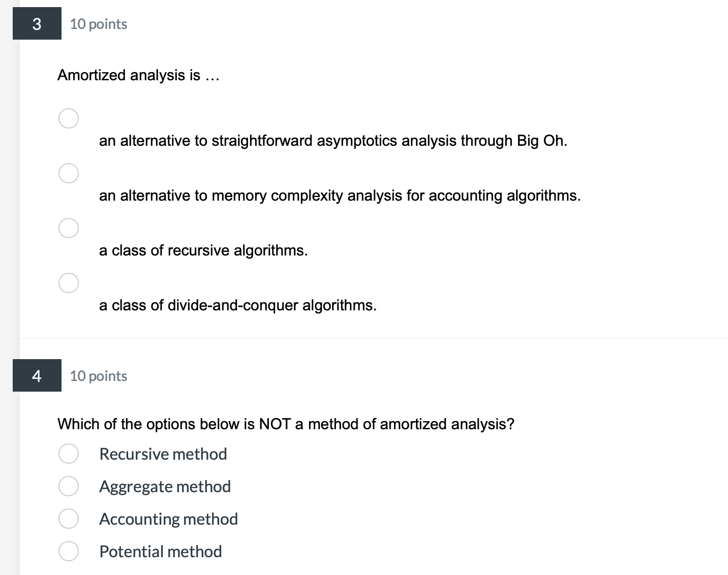Select "Recursive method" as your answer
Screen dimensions: 728x575
68,454
